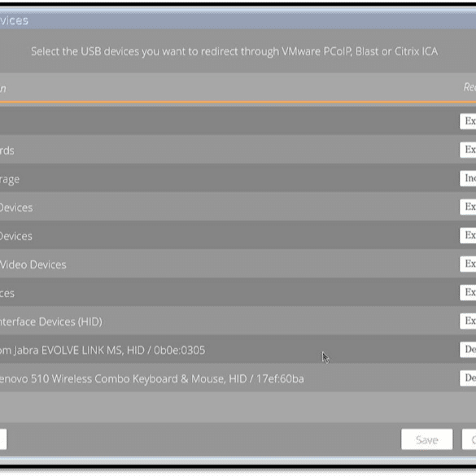
Task: Click the 'Video Devices' row label
Action: coord(33,264)
